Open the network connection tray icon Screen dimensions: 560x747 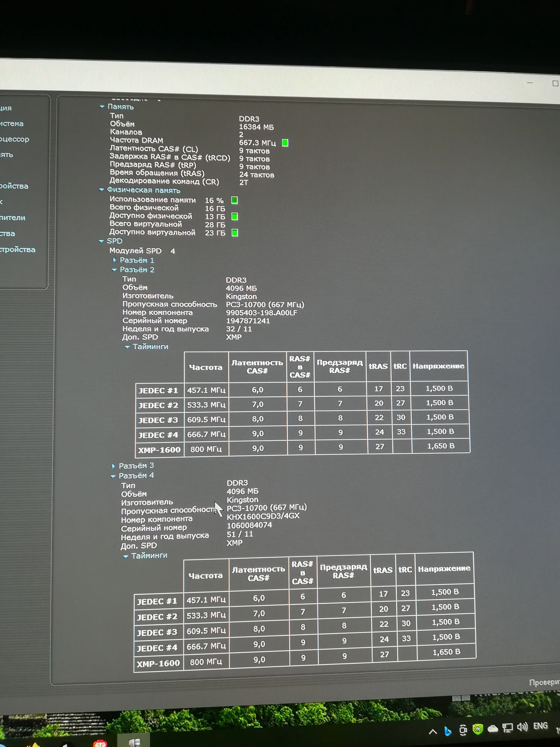507,728
